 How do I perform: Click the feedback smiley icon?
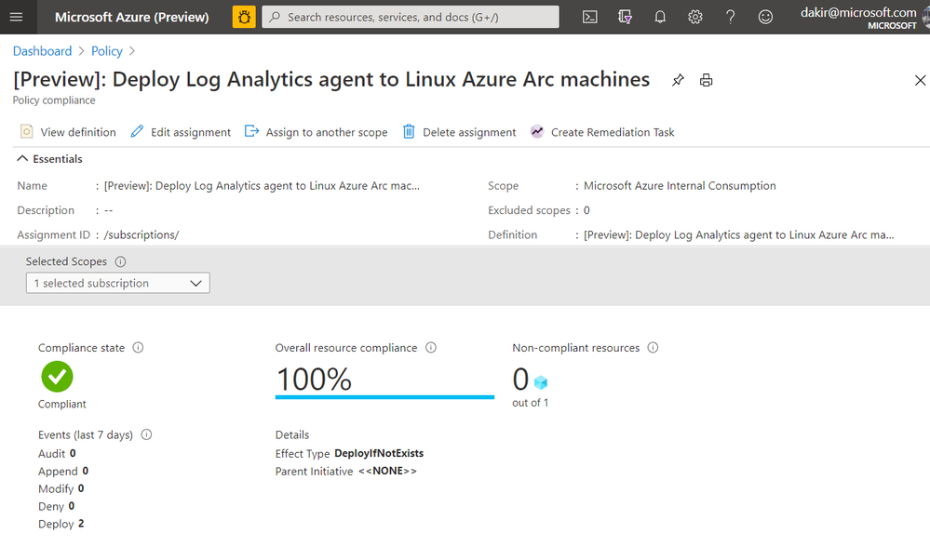point(765,17)
